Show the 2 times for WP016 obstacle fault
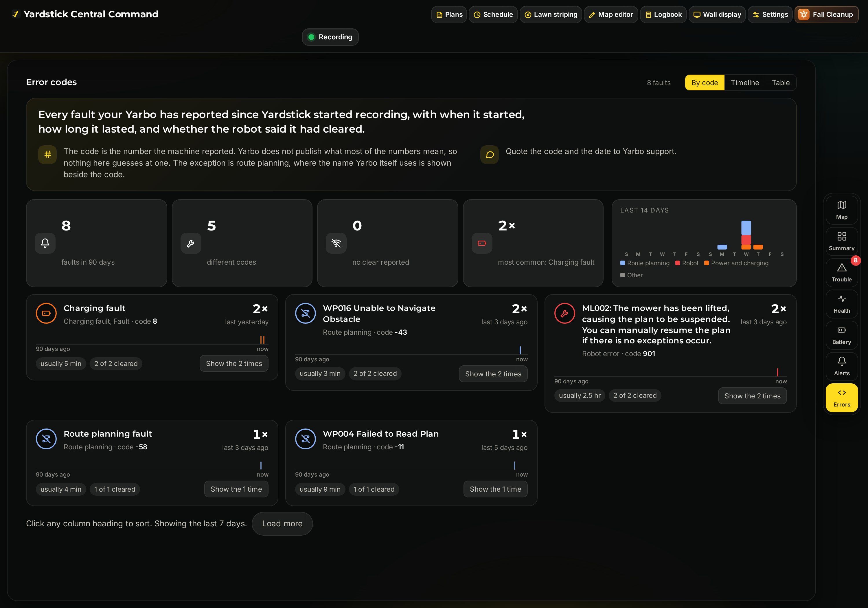 [x=493, y=374]
